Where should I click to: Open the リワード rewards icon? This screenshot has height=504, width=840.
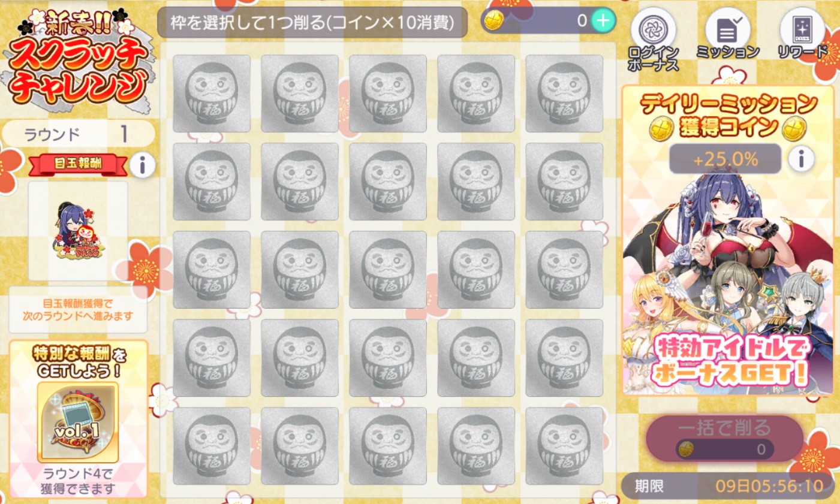coord(802,35)
